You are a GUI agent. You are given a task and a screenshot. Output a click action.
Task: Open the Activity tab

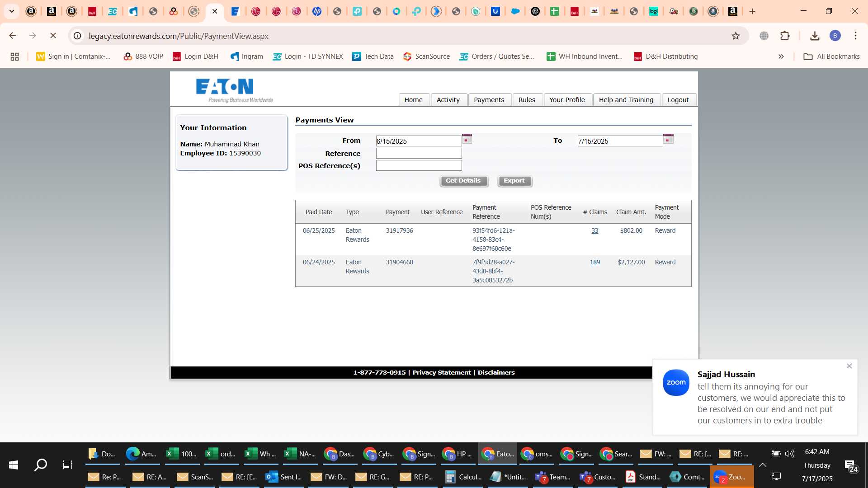[448, 100]
